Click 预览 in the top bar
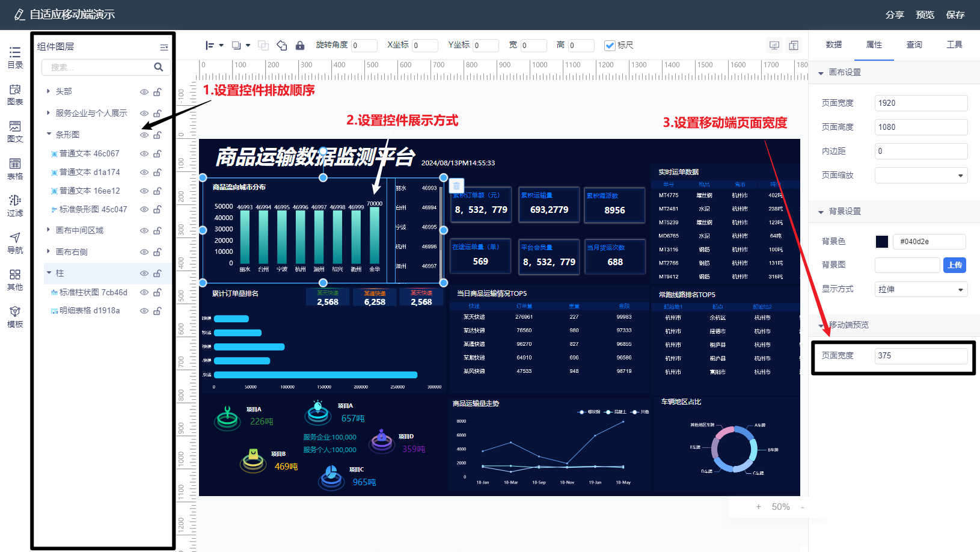Viewport: 980px width, 552px height. point(925,14)
